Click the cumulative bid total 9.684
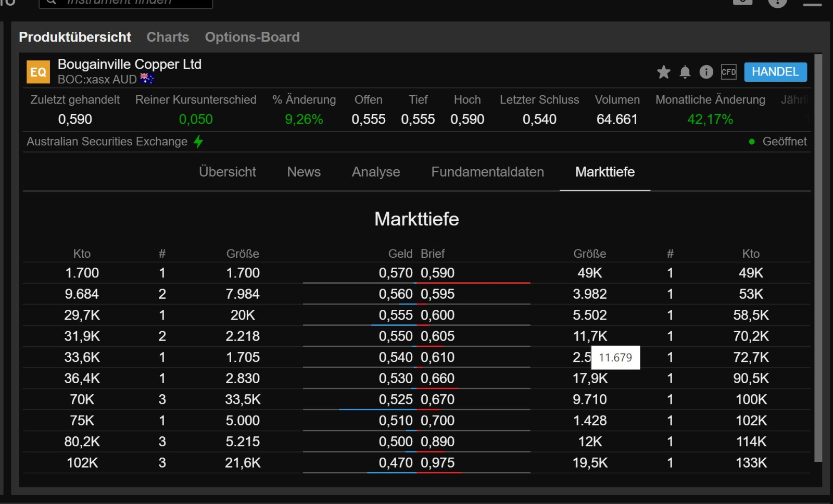 click(x=82, y=294)
